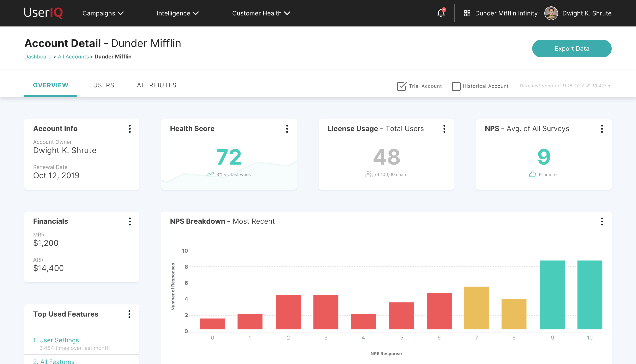The height and width of the screenshot is (364, 636).
Task: Open the notifications bell
Action: (x=441, y=13)
